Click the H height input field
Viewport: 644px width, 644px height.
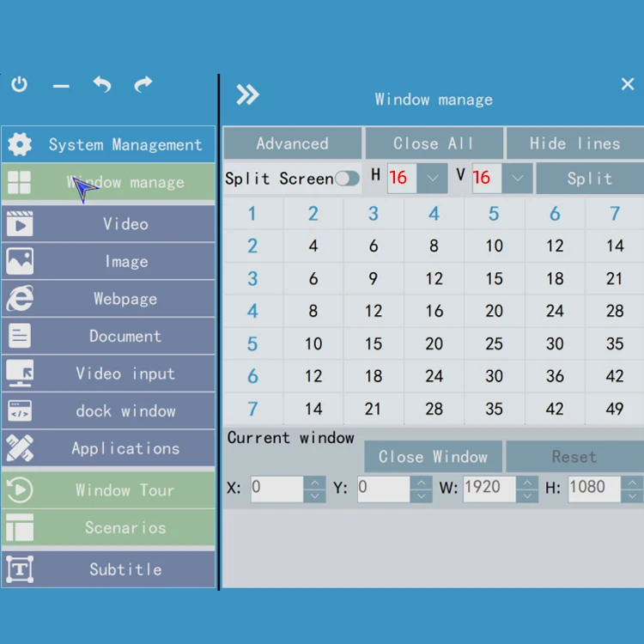coord(594,489)
